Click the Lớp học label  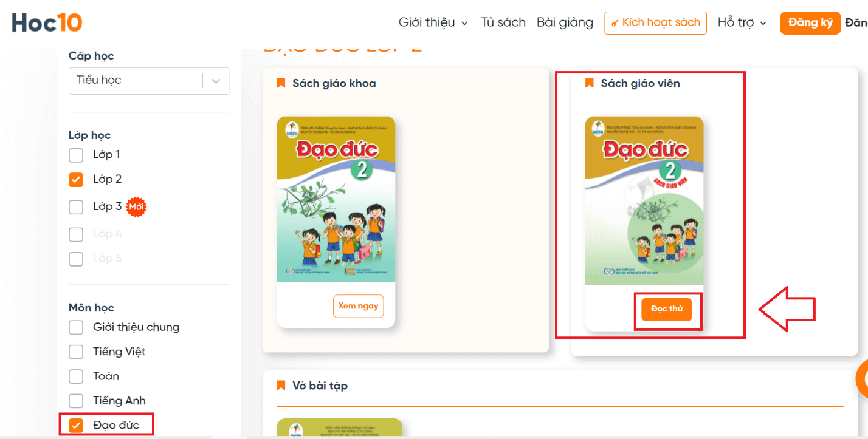pos(89,135)
